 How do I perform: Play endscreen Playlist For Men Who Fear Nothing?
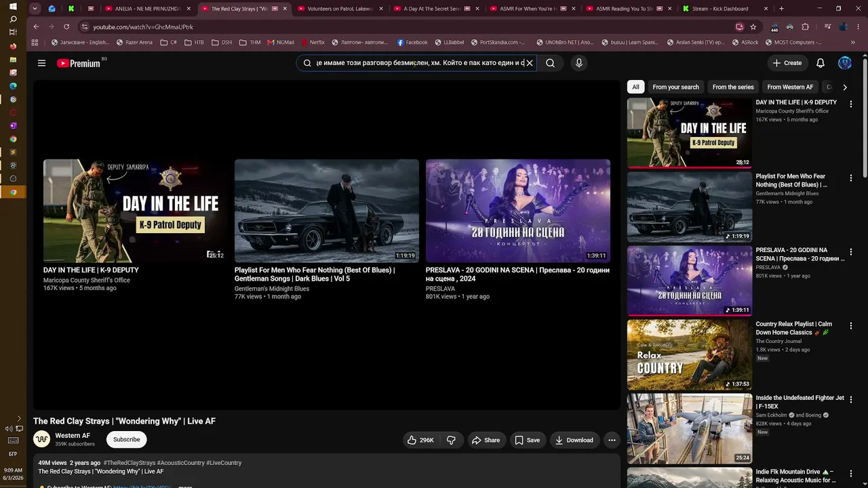point(327,211)
